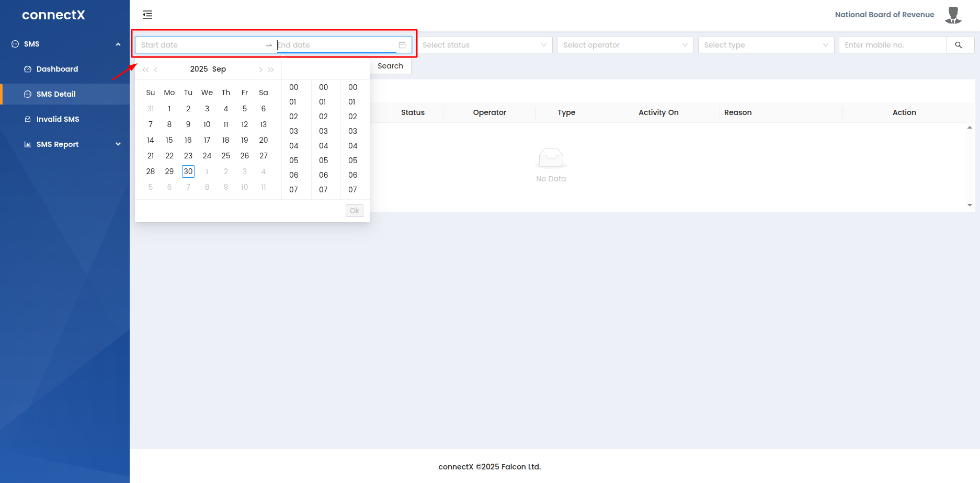Open Invalid SMS page in sidebar
This screenshot has width=980, height=483.
pyautogui.click(x=58, y=119)
